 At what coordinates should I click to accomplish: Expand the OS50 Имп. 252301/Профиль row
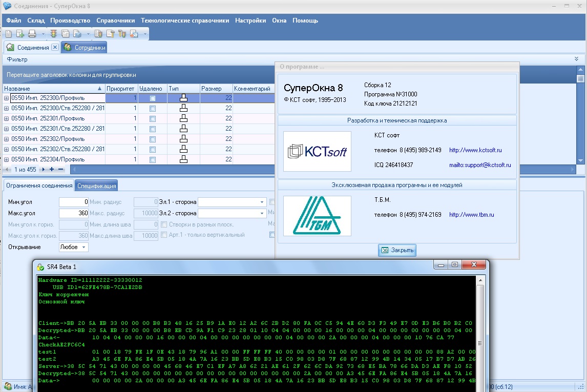[x=6, y=119]
